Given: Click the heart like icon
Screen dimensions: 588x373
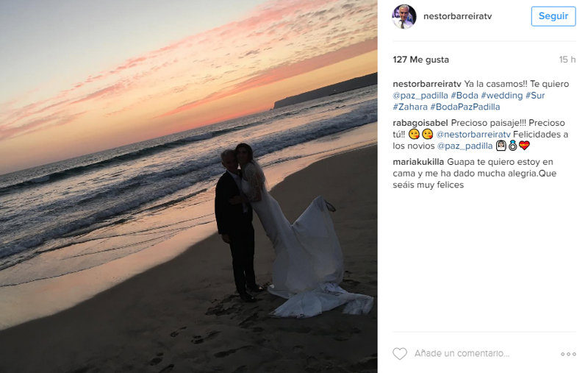Looking at the screenshot, I should click(x=399, y=353).
